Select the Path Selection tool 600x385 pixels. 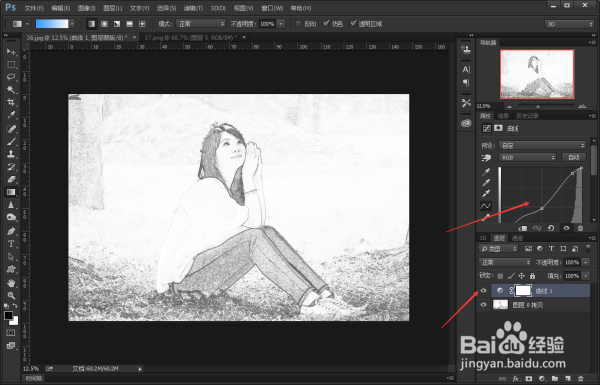(x=11, y=257)
